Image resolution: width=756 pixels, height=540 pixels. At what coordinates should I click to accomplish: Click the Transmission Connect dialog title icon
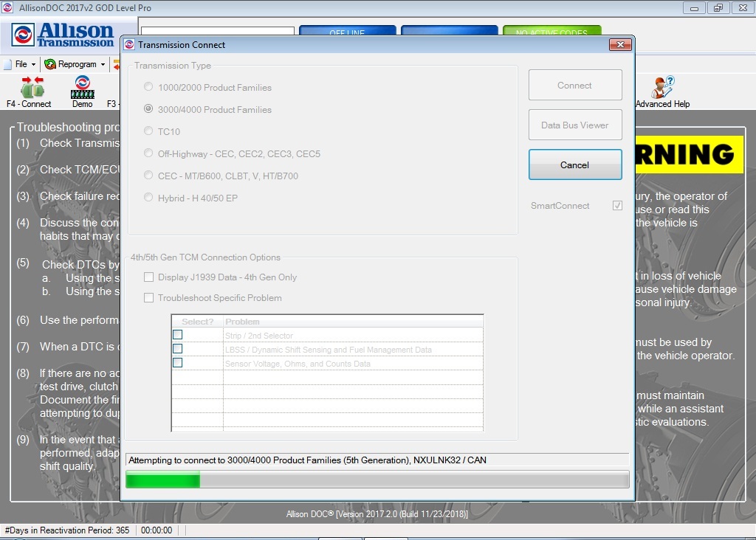coord(128,44)
